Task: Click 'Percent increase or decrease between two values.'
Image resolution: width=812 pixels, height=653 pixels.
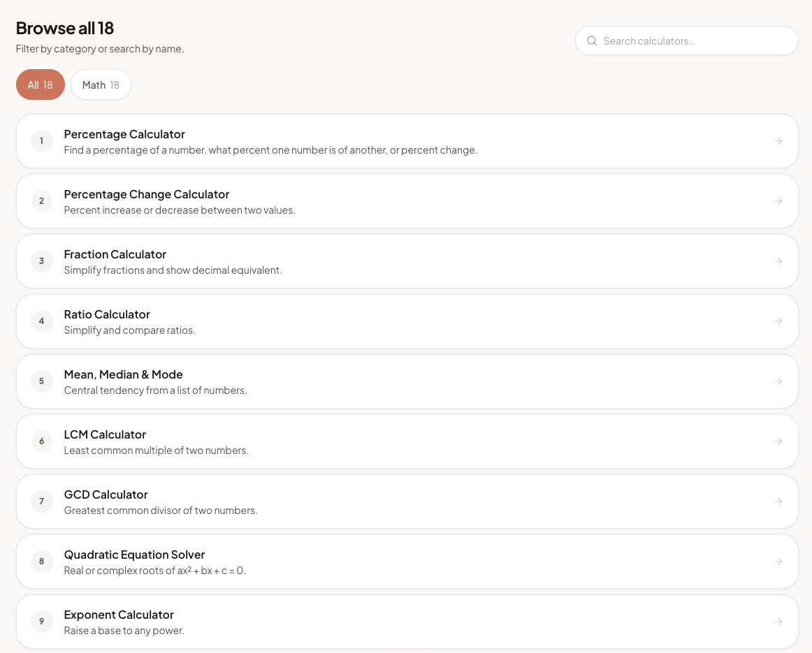Action: [180, 210]
